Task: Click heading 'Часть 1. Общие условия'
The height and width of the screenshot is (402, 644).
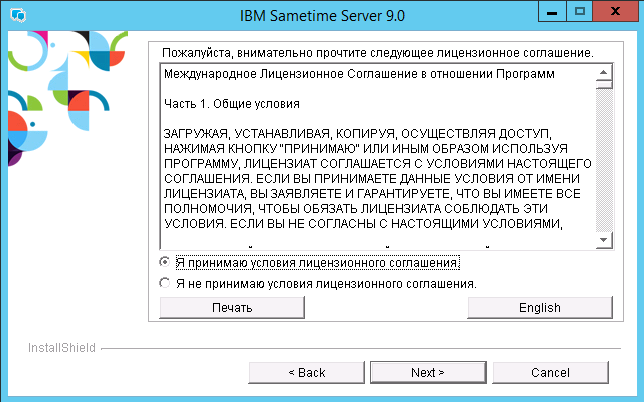Action: [232, 104]
